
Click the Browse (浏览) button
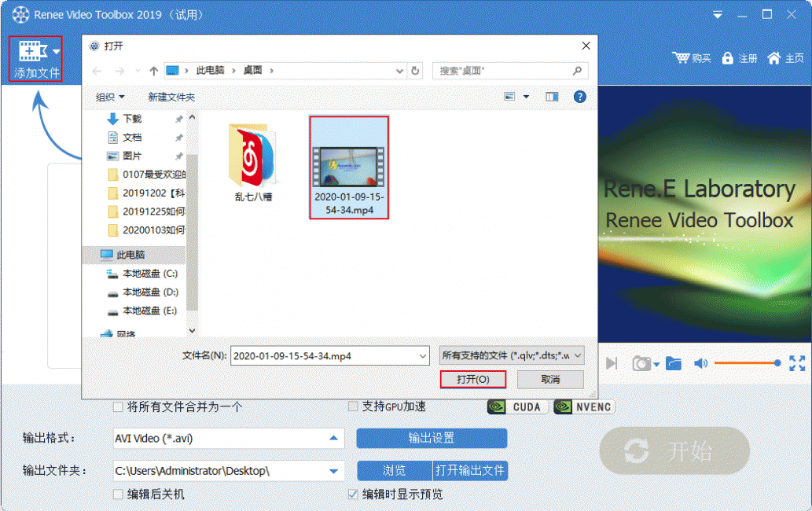(394, 471)
